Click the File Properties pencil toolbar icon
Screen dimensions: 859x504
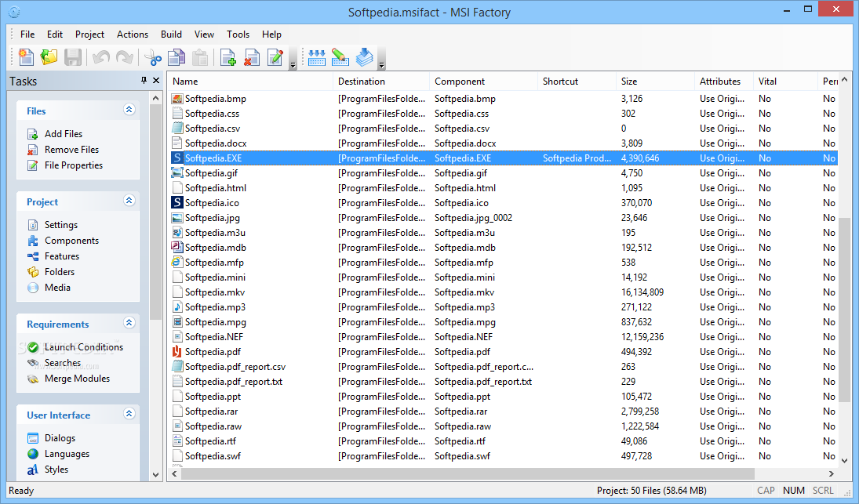click(x=275, y=57)
